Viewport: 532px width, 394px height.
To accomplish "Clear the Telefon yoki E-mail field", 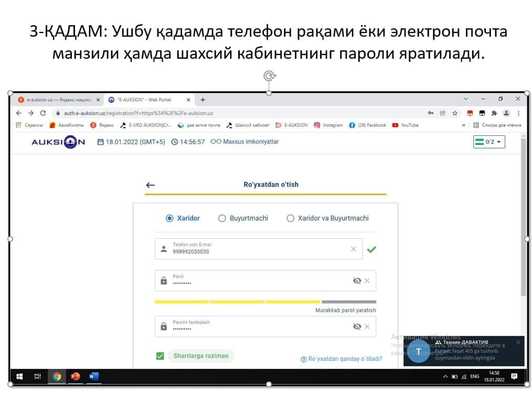I will click(353, 249).
